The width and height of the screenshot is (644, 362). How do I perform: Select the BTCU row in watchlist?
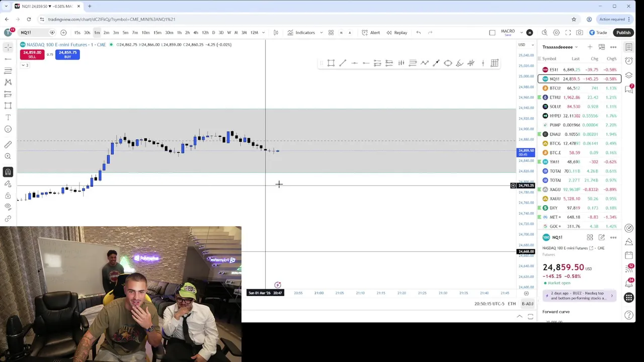click(580, 88)
